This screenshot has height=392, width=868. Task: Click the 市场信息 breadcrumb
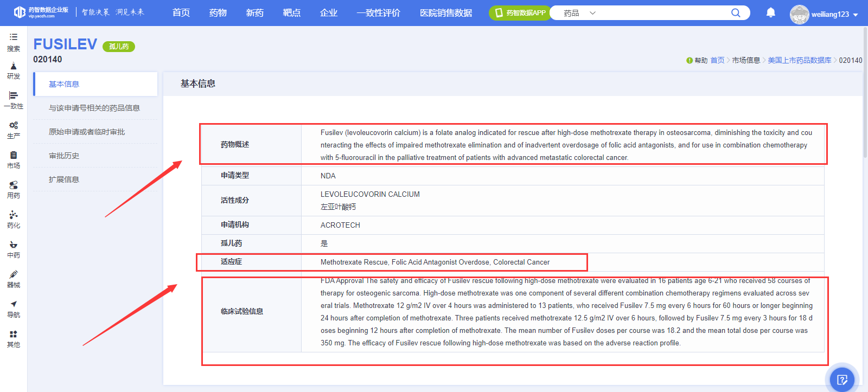[x=746, y=60]
